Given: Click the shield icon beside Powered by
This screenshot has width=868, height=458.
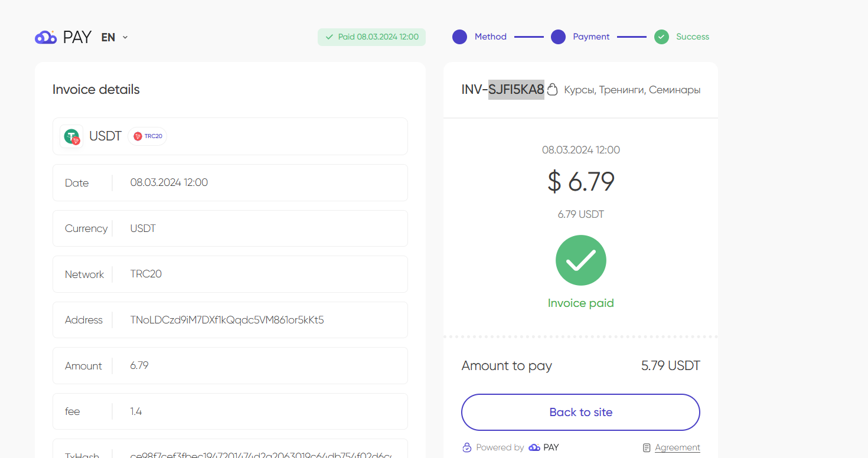Looking at the screenshot, I should pos(466,447).
